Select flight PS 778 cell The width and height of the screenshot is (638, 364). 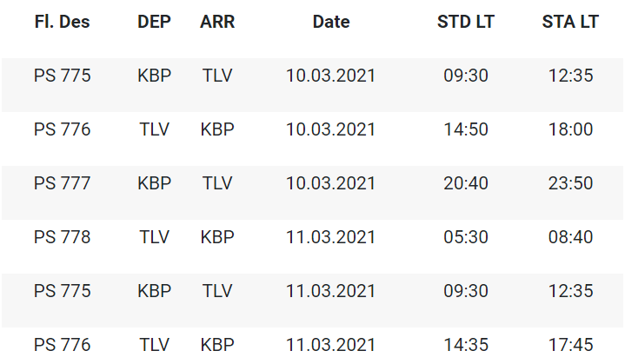63,237
